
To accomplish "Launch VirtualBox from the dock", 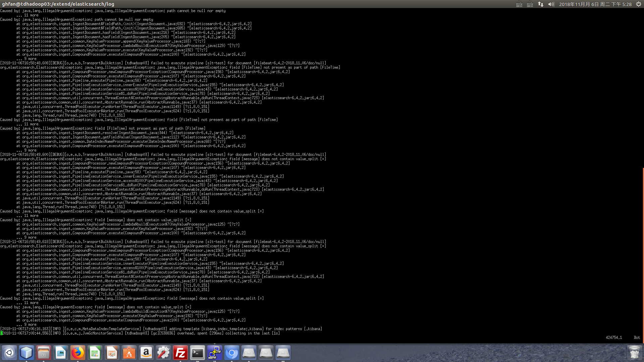I will coord(26,353).
